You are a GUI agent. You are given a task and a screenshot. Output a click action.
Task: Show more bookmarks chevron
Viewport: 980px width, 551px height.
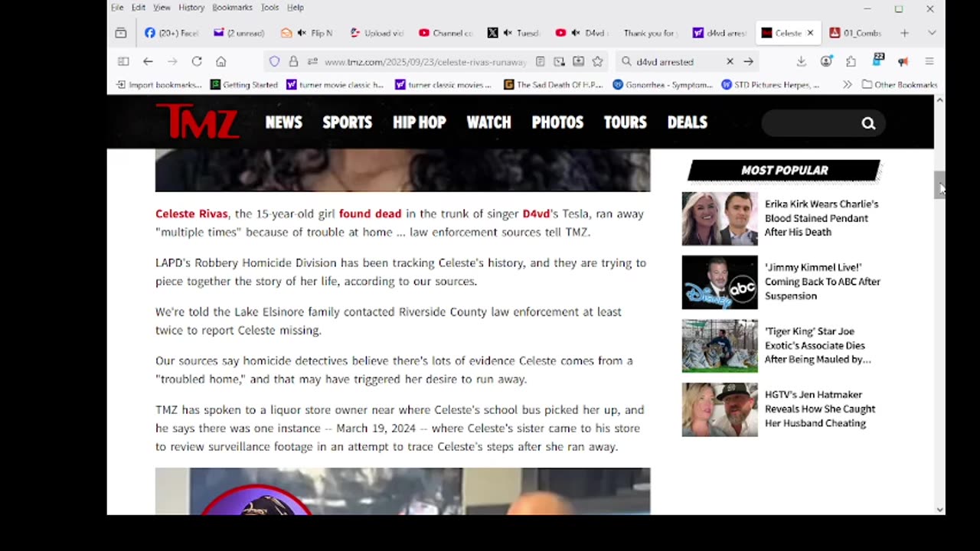tap(847, 85)
